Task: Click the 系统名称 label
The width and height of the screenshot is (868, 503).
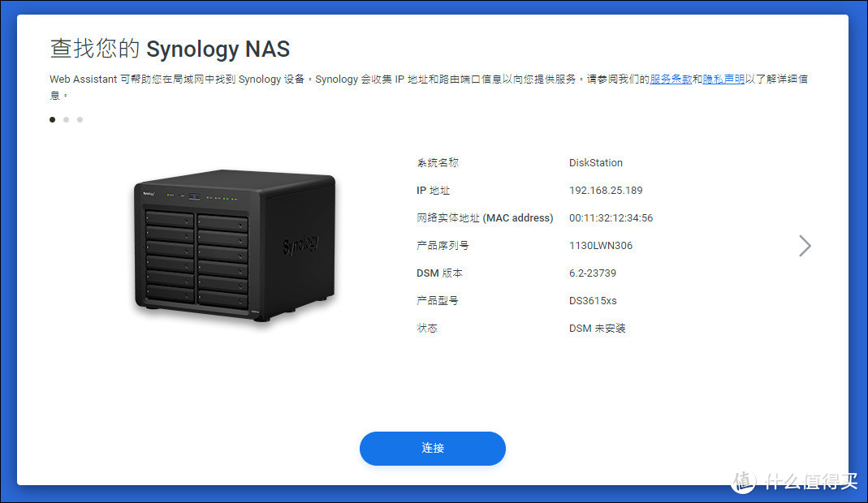Action: (438, 163)
